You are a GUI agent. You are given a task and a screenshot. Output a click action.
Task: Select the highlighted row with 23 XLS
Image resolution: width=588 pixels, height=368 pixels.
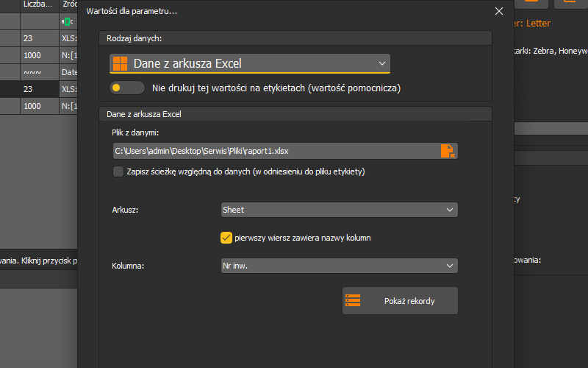(38, 88)
